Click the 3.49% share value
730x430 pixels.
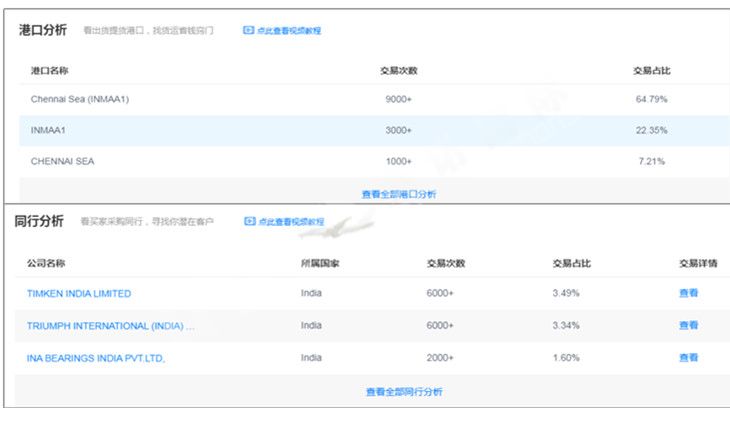[566, 293]
